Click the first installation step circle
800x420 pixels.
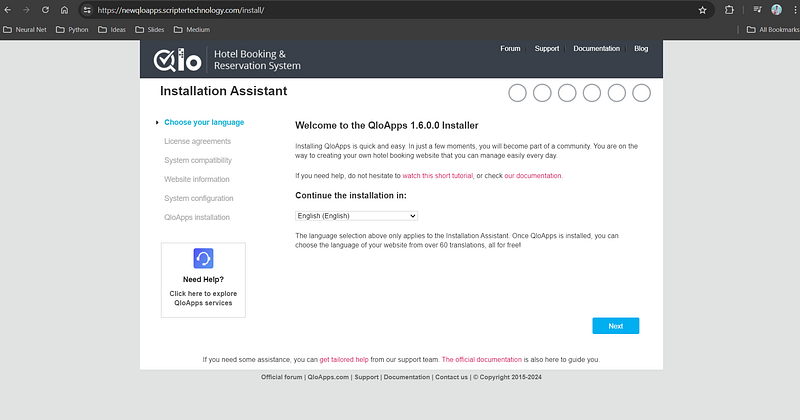tap(517, 93)
